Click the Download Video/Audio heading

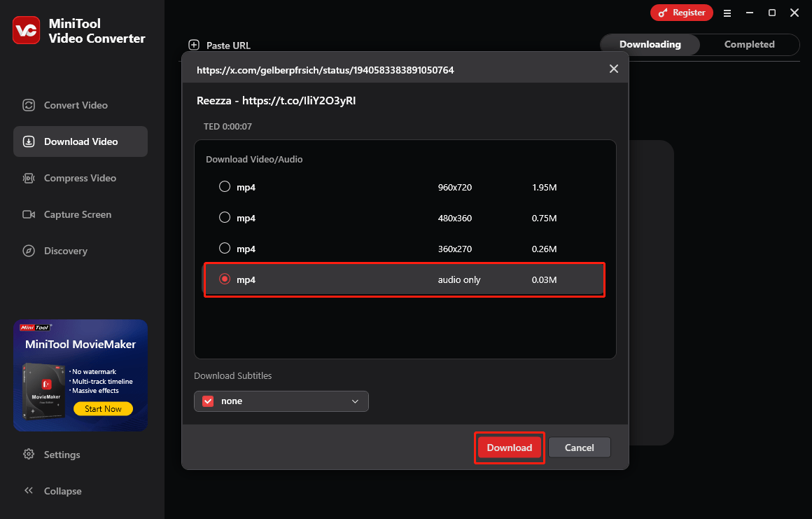pyautogui.click(x=254, y=160)
